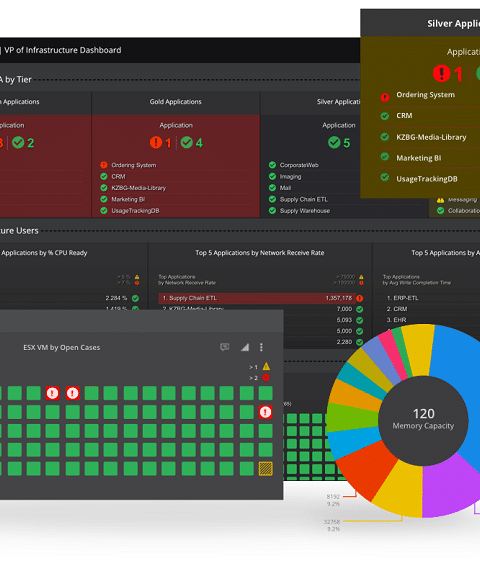Select the EHR row in Write Completion list
Screen dimensions: 480x563
(x=396, y=320)
